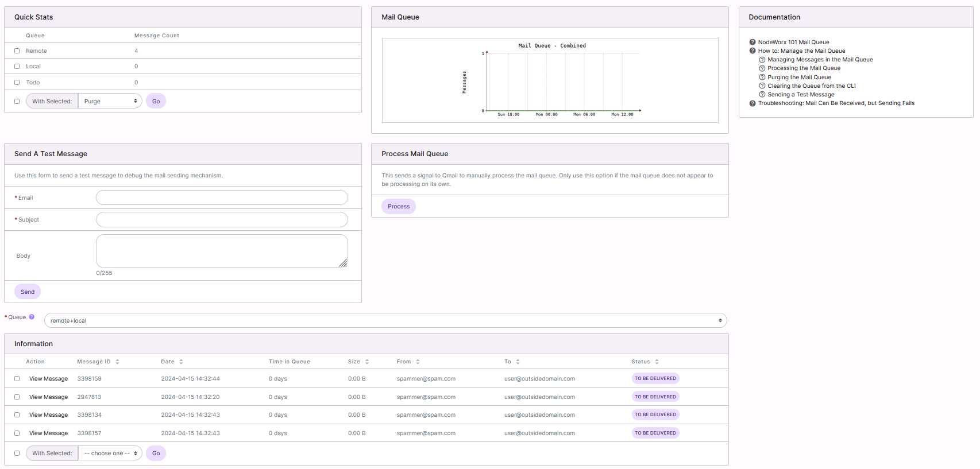
Task: Open the Purge action dropdown
Action: point(110,101)
